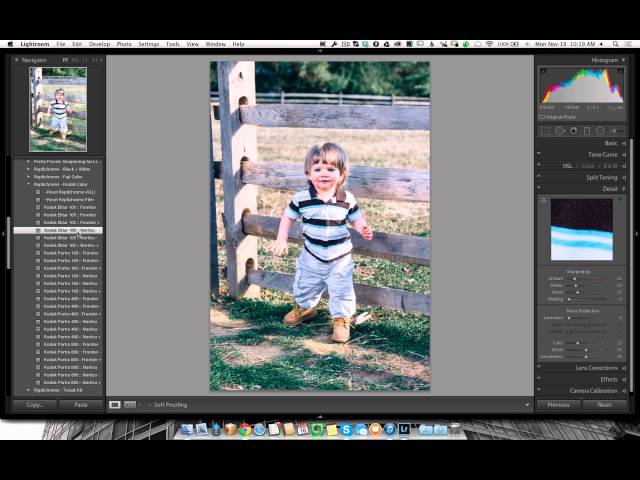Click the highlight clipping indicator in Histogram
The height and width of the screenshot is (480, 640).
(x=620, y=71)
